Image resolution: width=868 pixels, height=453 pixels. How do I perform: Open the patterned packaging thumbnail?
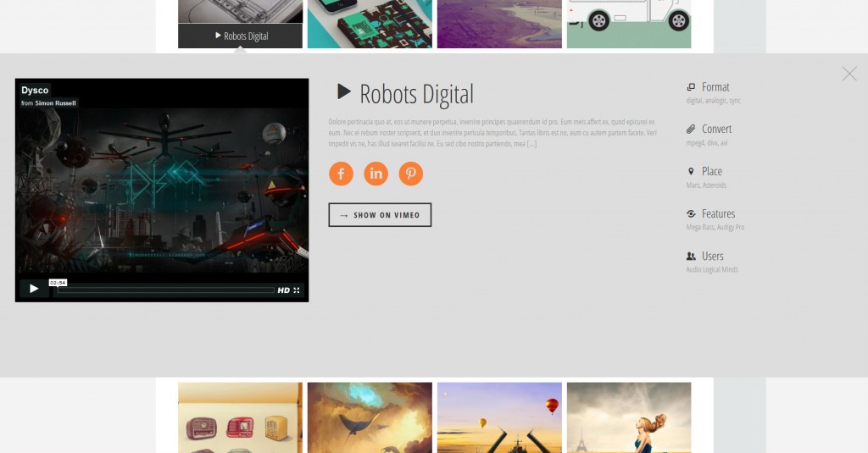tap(370, 24)
